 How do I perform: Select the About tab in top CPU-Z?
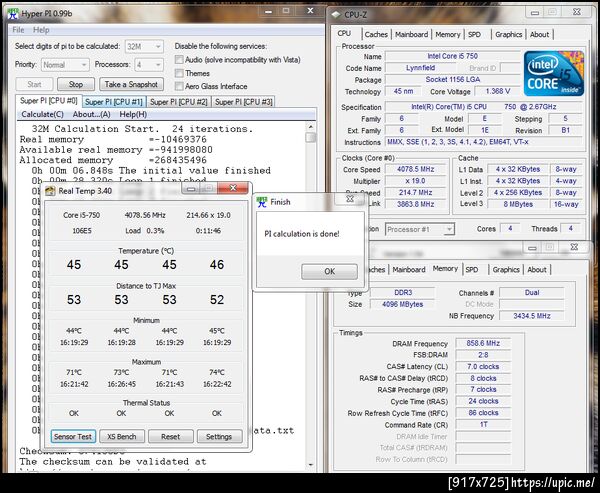click(540, 34)
